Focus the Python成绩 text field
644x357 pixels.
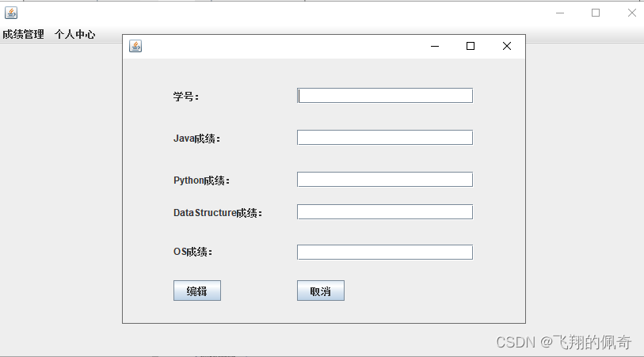(x=385, y=180)
